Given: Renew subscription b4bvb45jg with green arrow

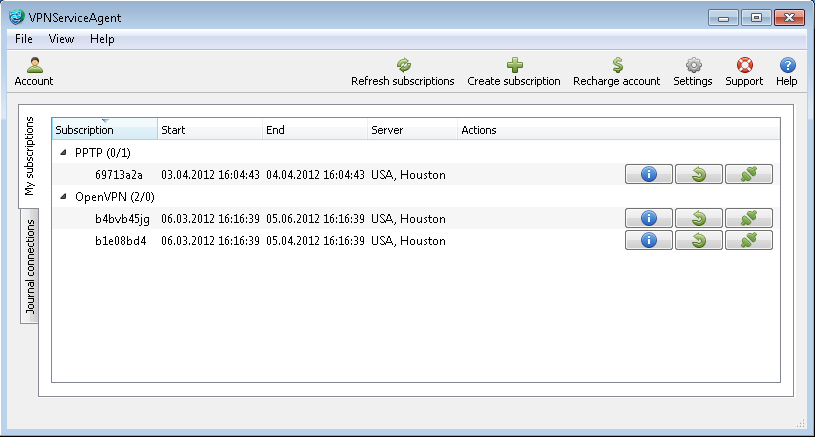Looking at the screenshot, I should 699,218.
